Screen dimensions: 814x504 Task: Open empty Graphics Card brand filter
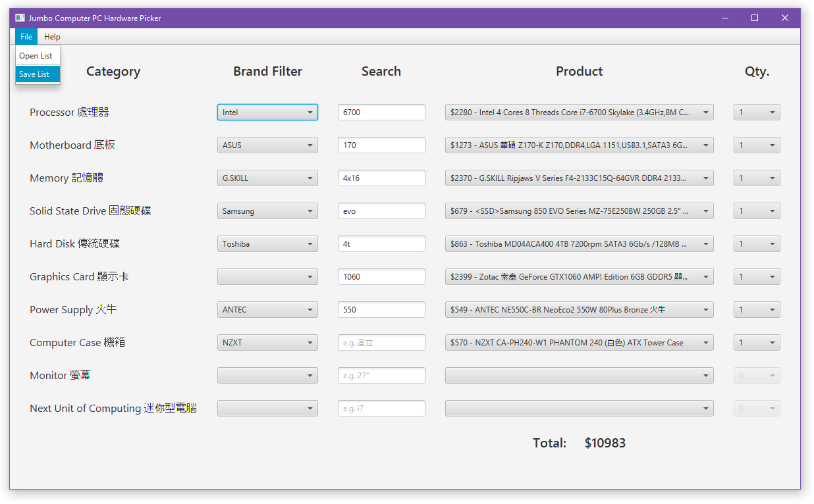pyautogui.click(x=267, y=277)
